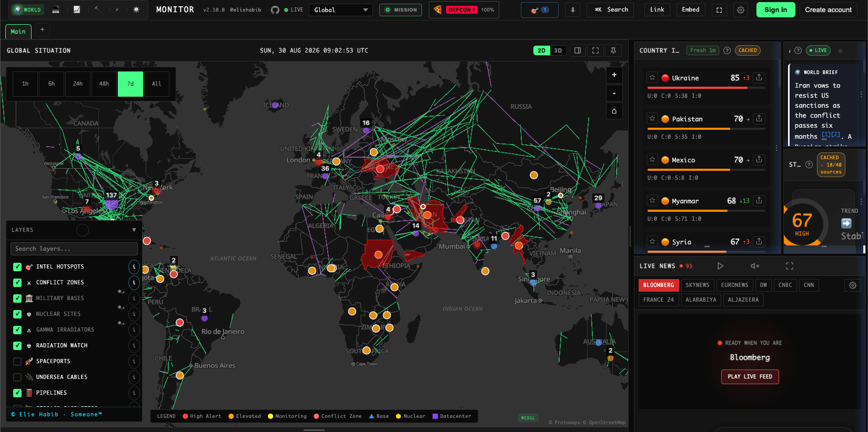
Task: Open the Embed option
Action: coord(691,10)
